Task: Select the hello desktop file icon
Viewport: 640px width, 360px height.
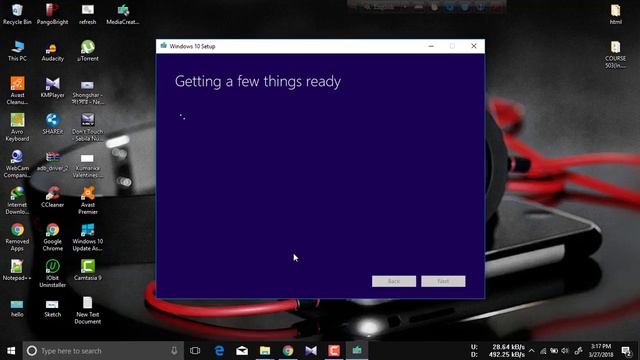Action: pyautogui.click(x=17, y=307)
